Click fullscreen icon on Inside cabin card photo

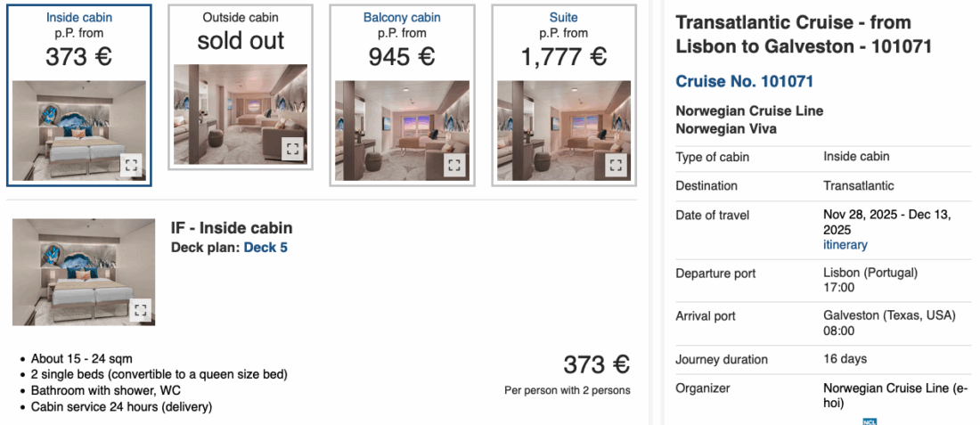tap(131, 164)
